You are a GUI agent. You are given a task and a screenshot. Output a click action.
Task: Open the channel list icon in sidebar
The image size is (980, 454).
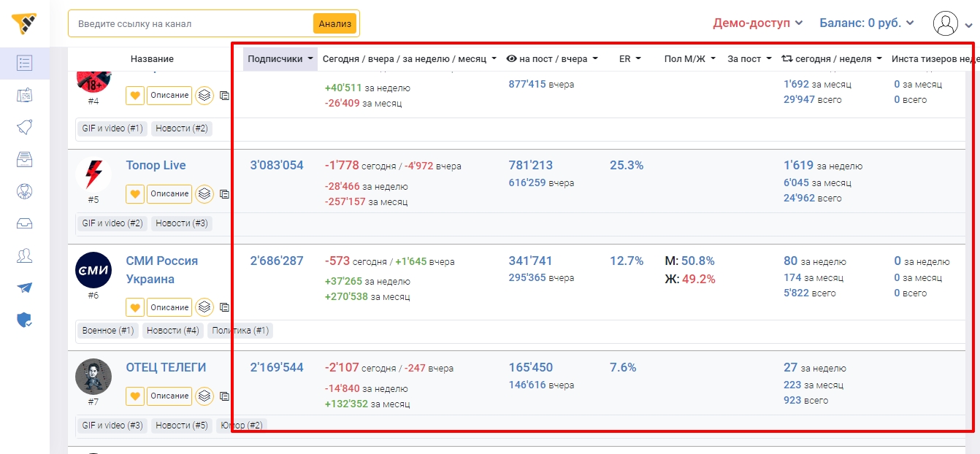[24, 63]
